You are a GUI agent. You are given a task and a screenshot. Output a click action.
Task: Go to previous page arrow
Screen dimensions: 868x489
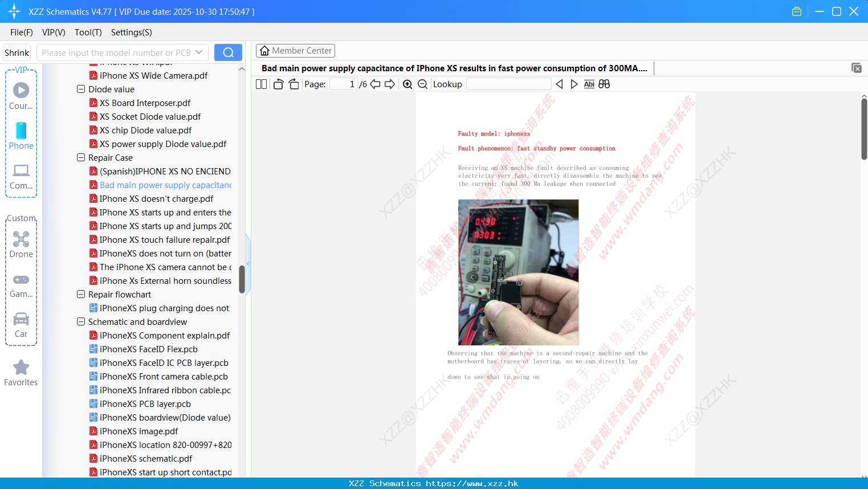[x=375, y=84]
